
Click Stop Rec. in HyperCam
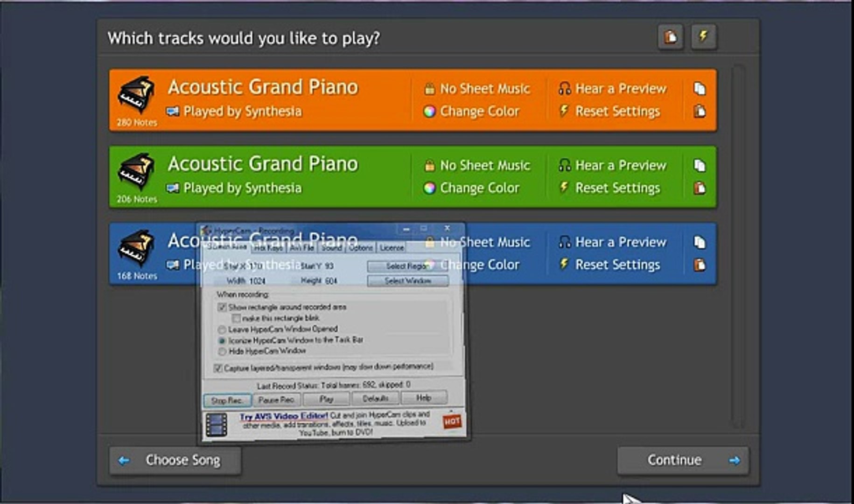[x=227, y=400]
